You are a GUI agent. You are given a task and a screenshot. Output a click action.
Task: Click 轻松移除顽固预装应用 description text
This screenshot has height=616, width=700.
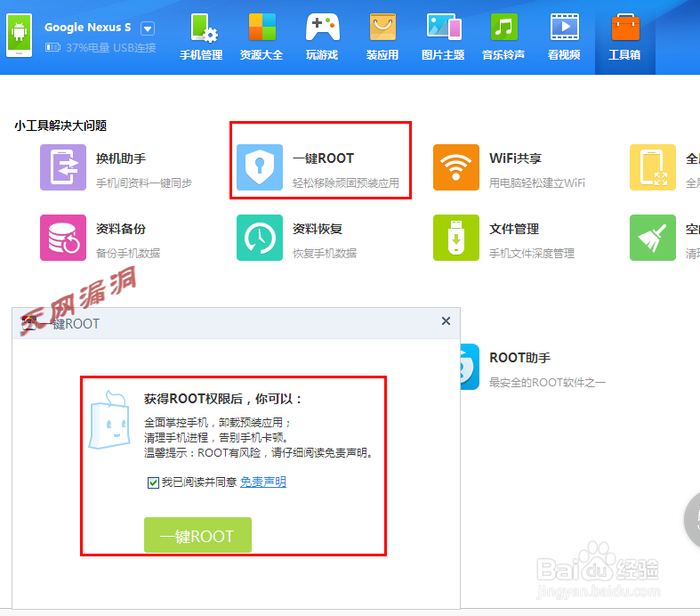[346, 183]
